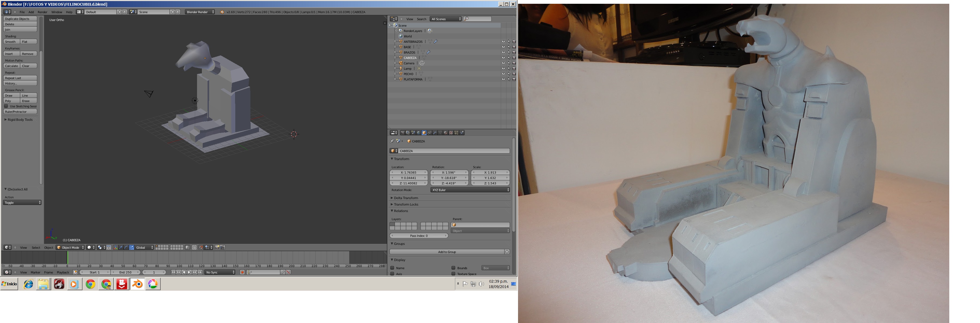Hide the PLATAFORMA object with eye icon
Screen dimensions: 980x323
pos(503,79)
